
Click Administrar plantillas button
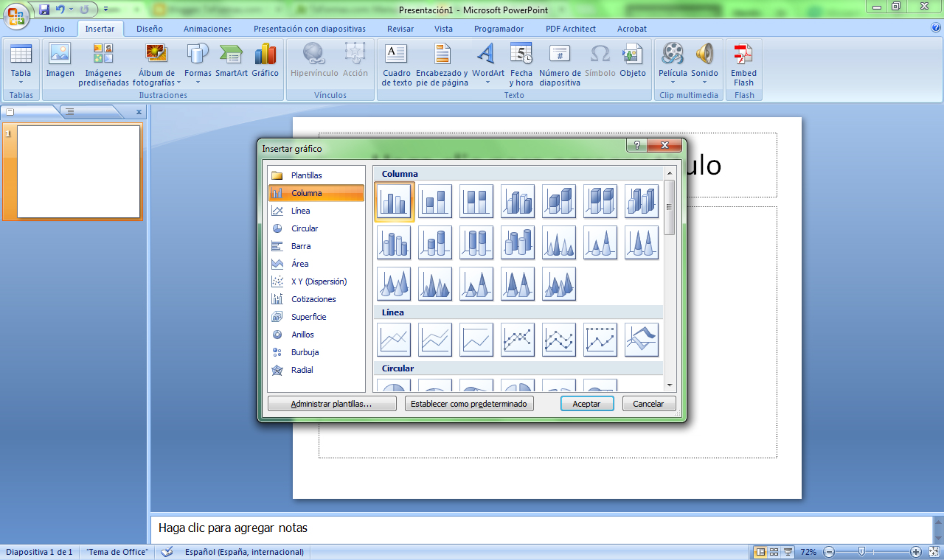pos(332,404)
